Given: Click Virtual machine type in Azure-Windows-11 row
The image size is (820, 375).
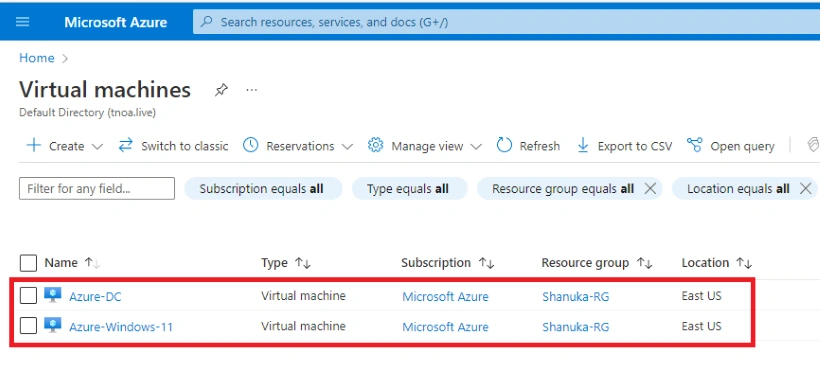Looking at the screenshot, I should point(303,326).
